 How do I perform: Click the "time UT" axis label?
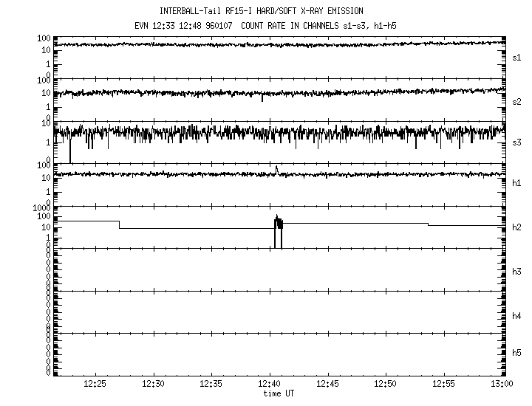(x=278, y=394)
